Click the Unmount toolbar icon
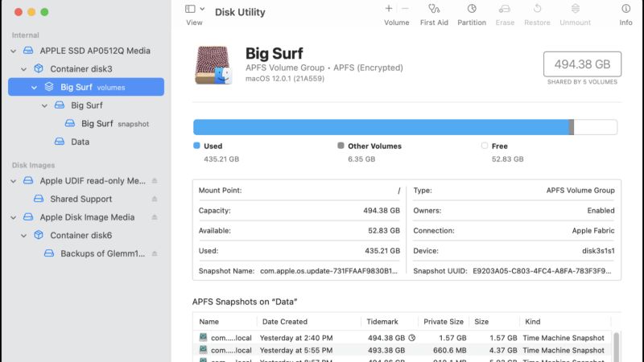 pyautogui.click(x=576, y=9)
